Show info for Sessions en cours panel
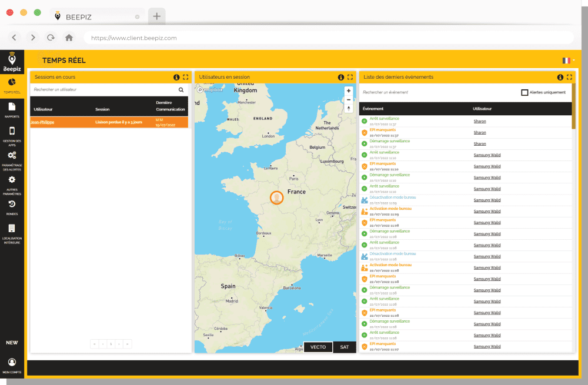Screen dimensions: 588x385 [176, 77]
